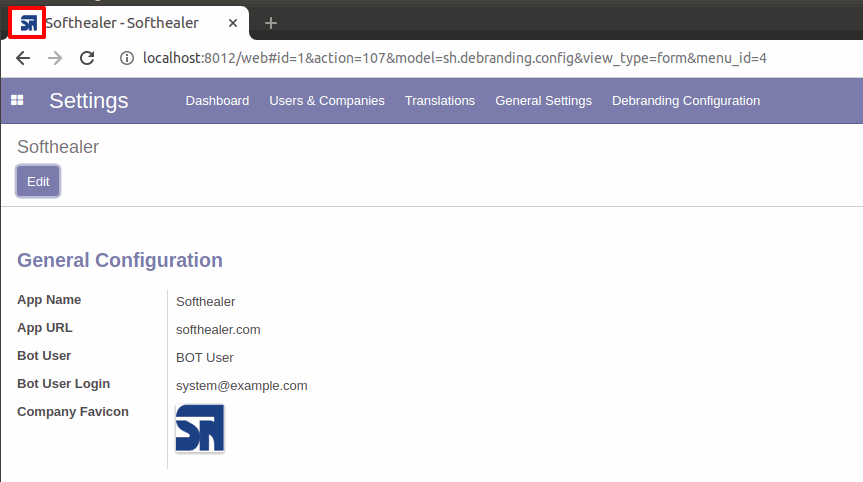The height and width of the screenshot is (482, 863).
Task: Click the Softhealer breadcrumb title
Action: click(x=58, y=147)
